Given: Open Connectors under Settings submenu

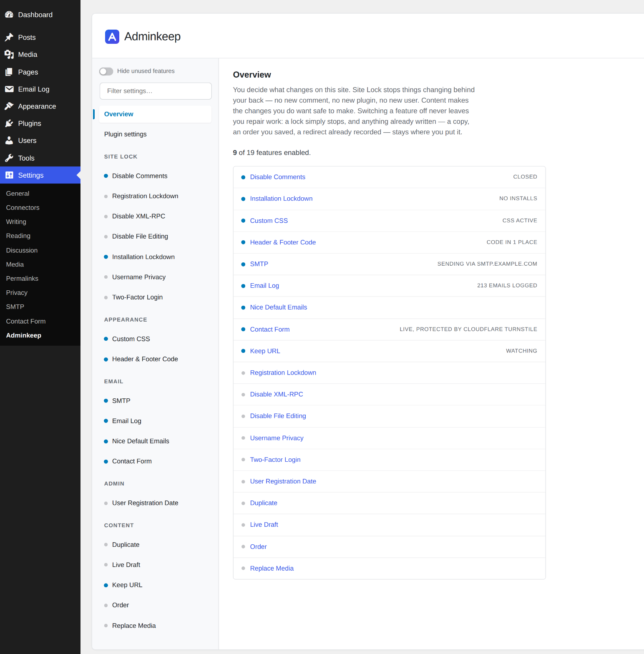Looking at the screenshot, I should click(23, 208).
